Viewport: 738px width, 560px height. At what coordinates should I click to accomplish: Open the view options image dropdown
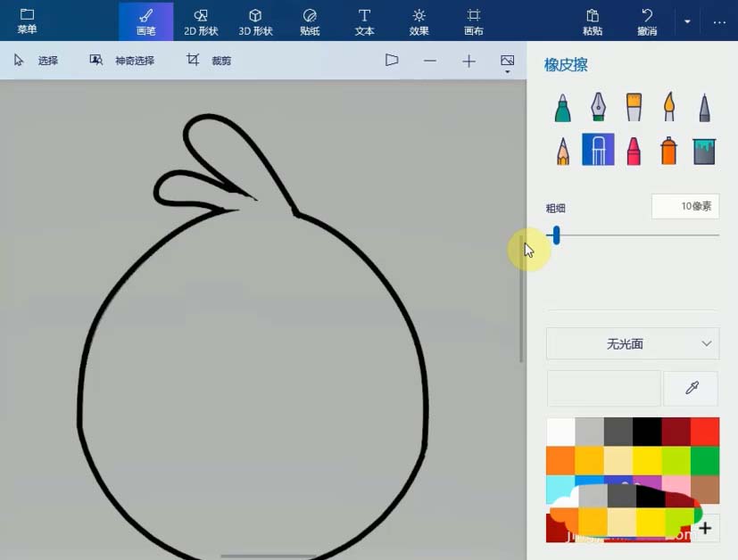coord(508,63)
